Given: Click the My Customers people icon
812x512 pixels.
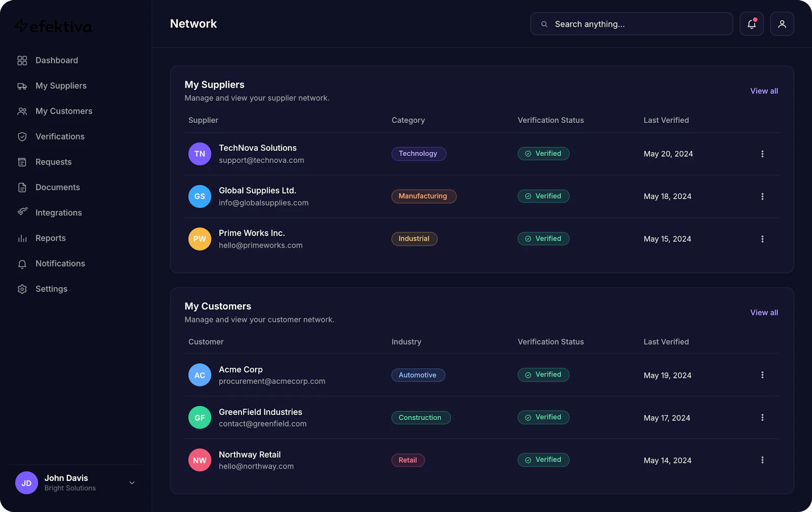Looking at the screenshot, I should tap(22, 111).
